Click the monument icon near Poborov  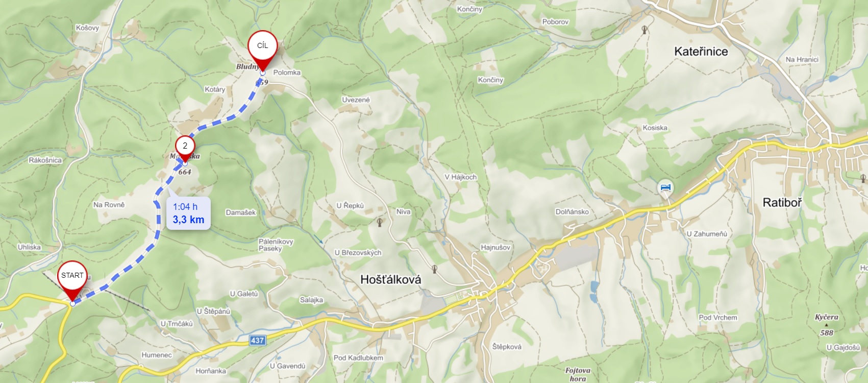click(644, 30)
